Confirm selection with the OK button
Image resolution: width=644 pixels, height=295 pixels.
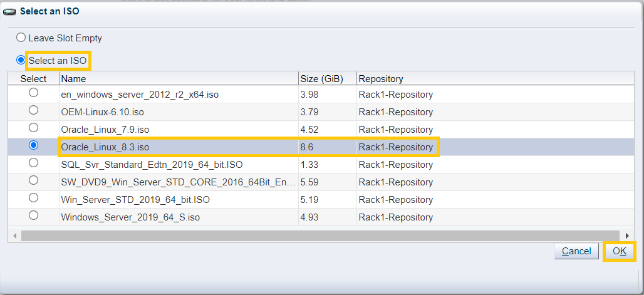click(620, 251)
